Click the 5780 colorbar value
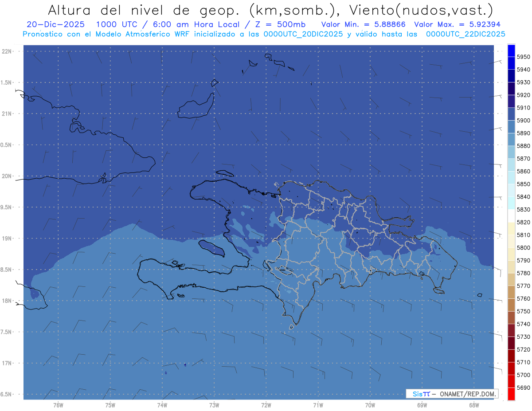This screenshot has width=532, height=411. tap(523, 273)
